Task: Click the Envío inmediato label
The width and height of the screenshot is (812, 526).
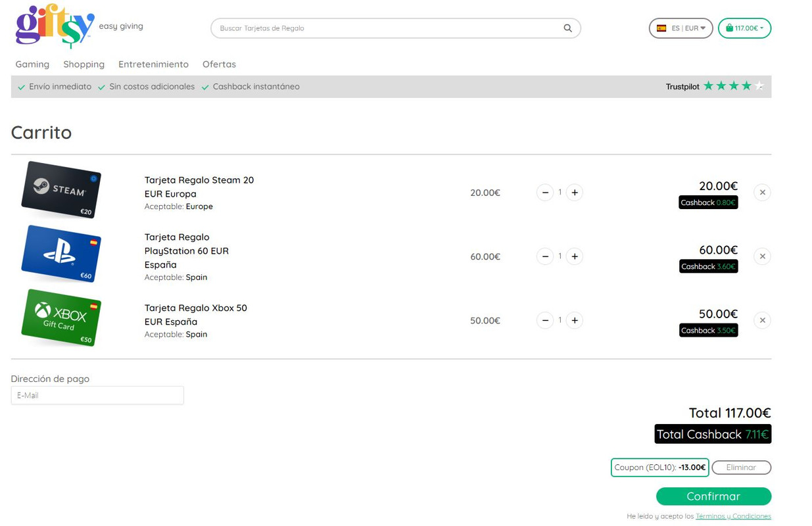Action: click(x=60, y=87)
